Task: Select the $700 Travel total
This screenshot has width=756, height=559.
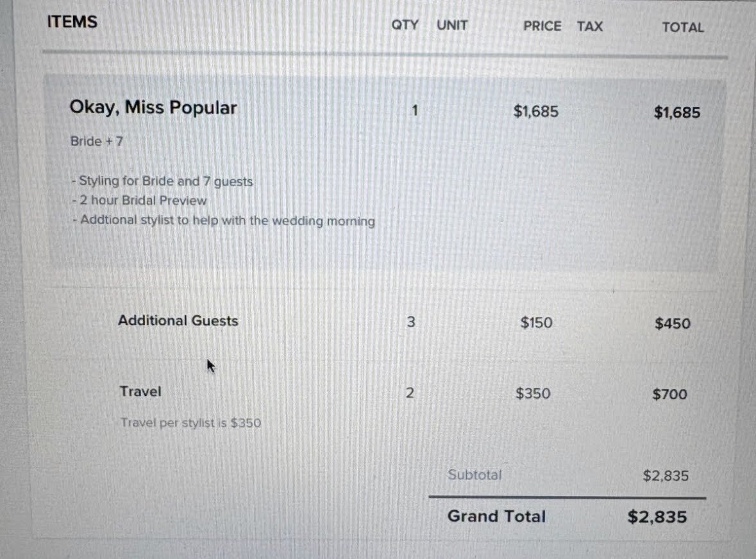Action: [x=669, y=395]
